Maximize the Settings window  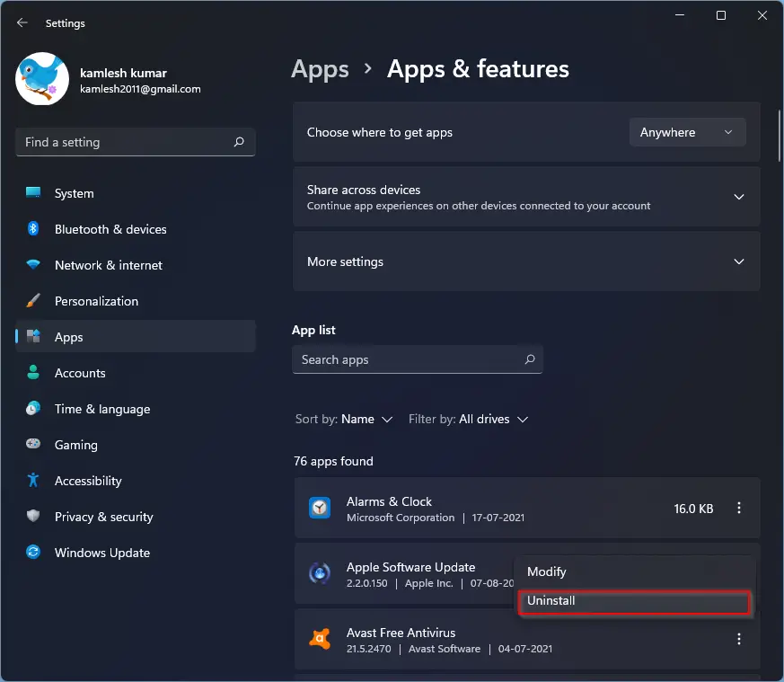point(721,15)
